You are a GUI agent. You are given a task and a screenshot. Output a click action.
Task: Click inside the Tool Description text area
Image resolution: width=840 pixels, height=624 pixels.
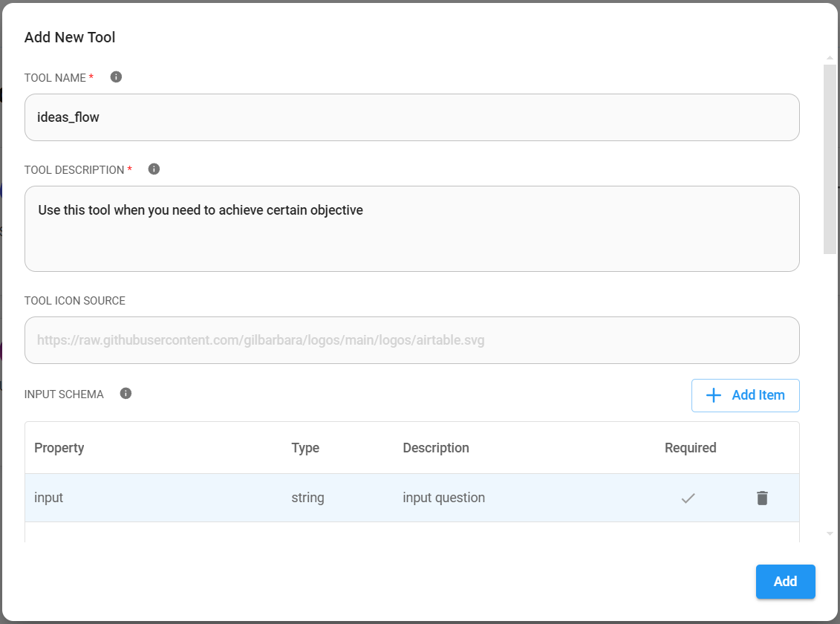click(x=411, y=229)
